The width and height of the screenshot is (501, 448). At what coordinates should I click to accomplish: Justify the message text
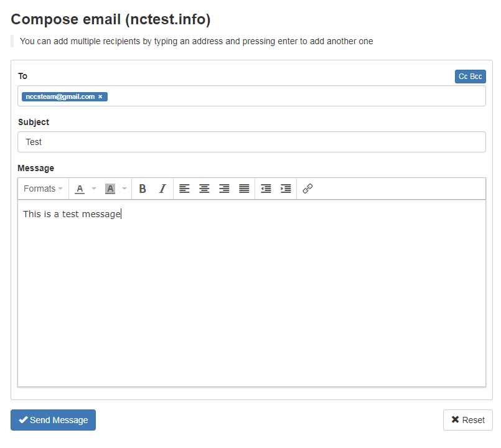click(x=244, y=189)
